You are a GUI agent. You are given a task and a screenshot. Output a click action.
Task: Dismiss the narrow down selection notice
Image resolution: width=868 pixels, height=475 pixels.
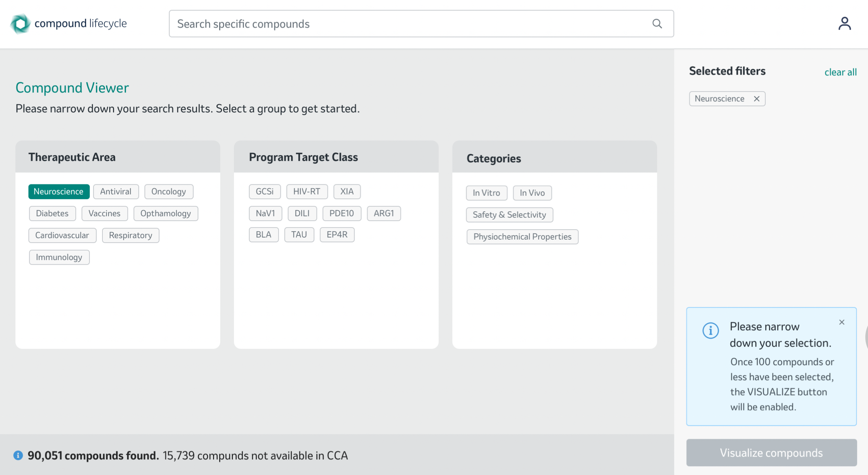pos(842,322)
